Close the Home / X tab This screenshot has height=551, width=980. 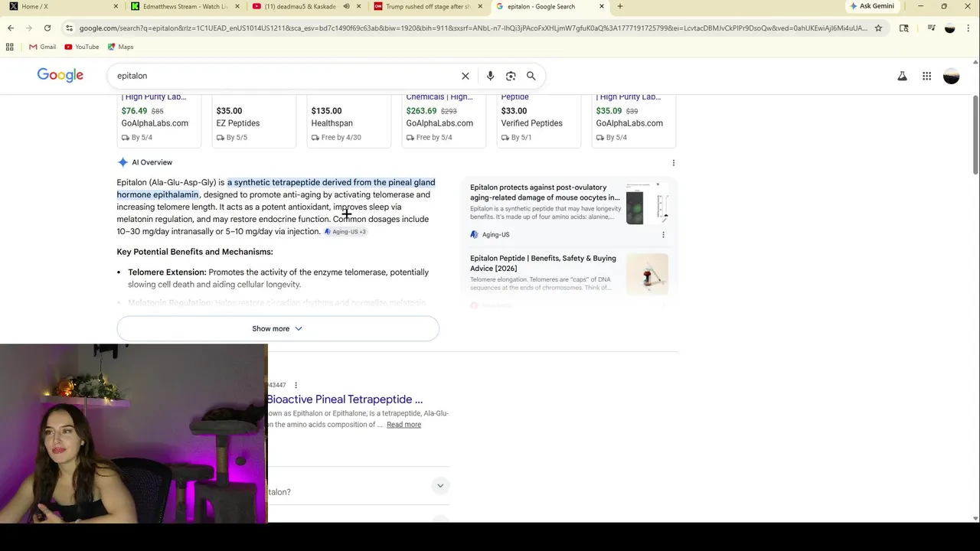[116, 6]
